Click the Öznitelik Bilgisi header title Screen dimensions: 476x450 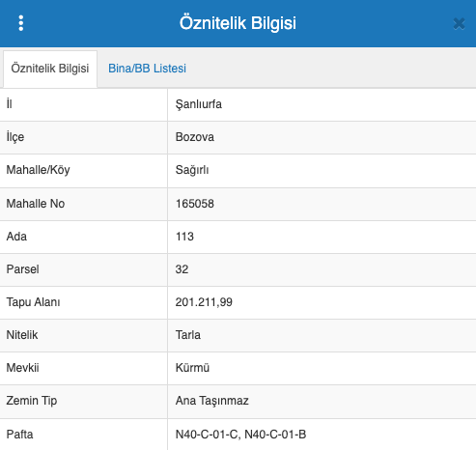tap(238, 23)
